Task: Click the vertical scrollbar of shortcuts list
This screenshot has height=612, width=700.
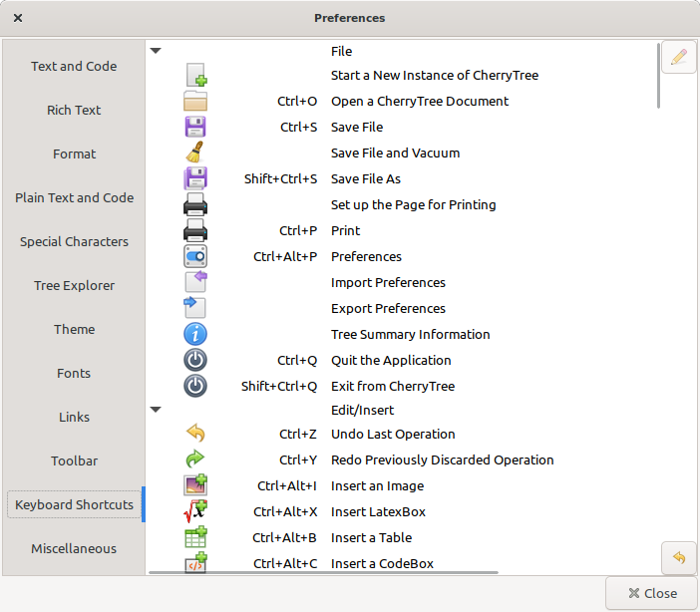Action: point(658,76)
